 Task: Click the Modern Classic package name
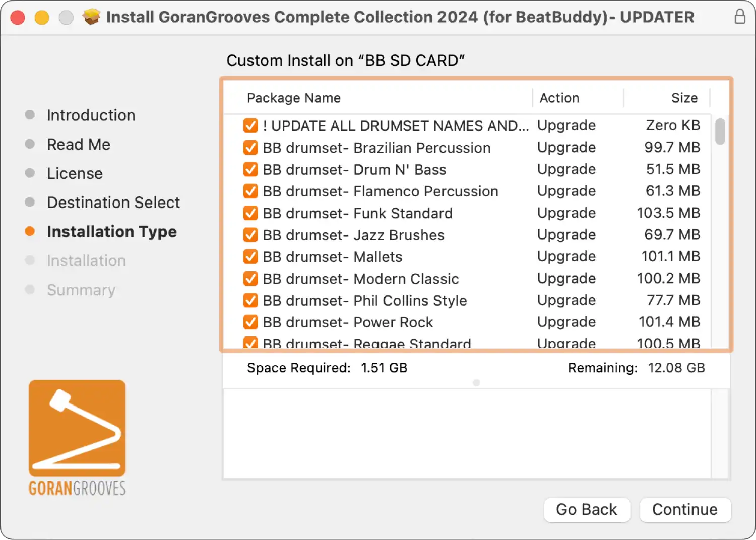361,279
